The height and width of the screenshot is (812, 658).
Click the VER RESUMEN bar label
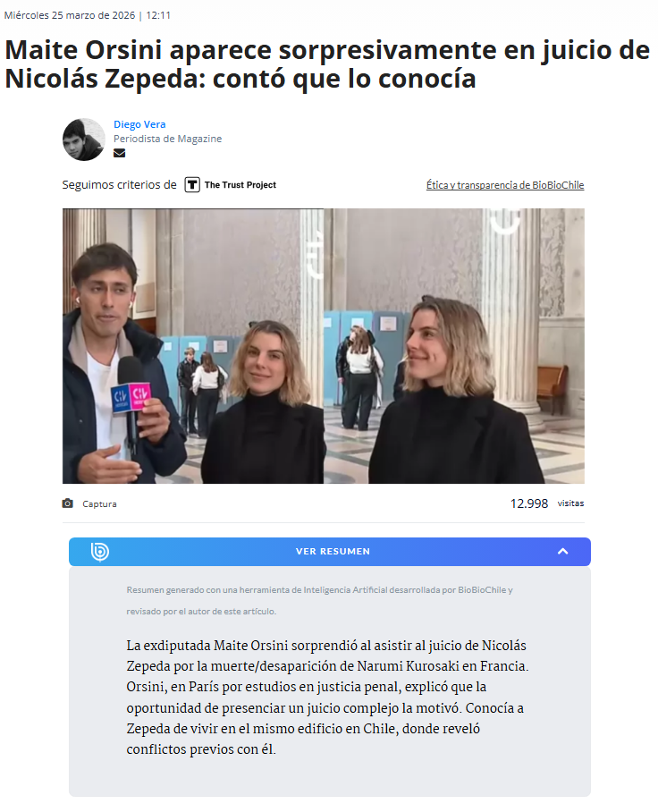pyautogui.click(x=333, y=552)
